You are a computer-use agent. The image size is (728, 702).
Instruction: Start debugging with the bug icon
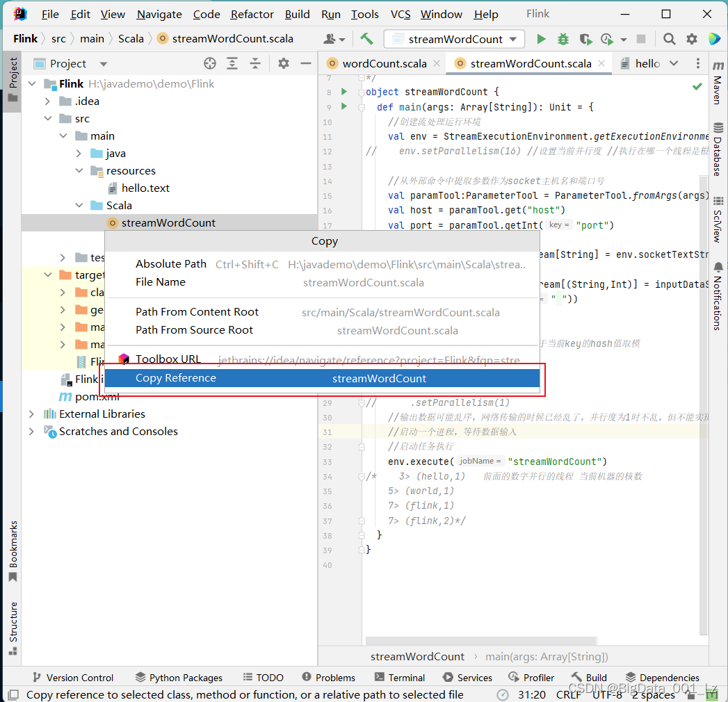click(563, 39)
